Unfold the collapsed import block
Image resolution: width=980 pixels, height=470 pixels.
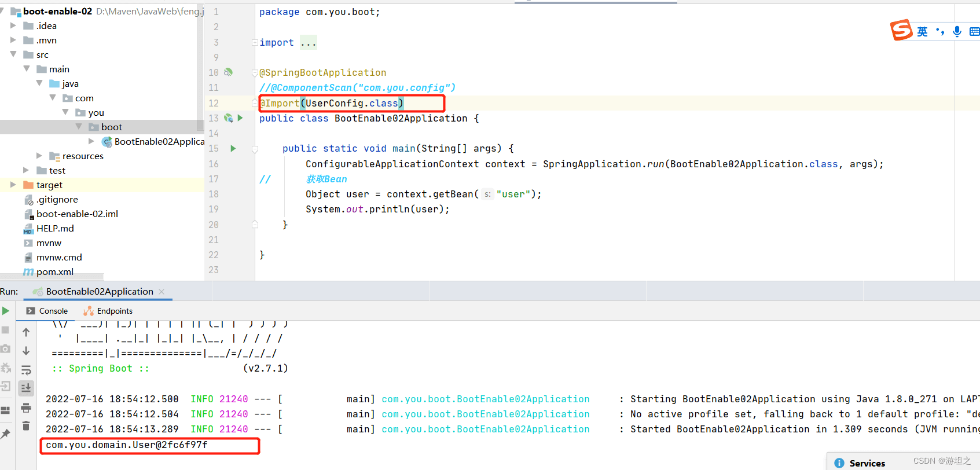(255, 42)
